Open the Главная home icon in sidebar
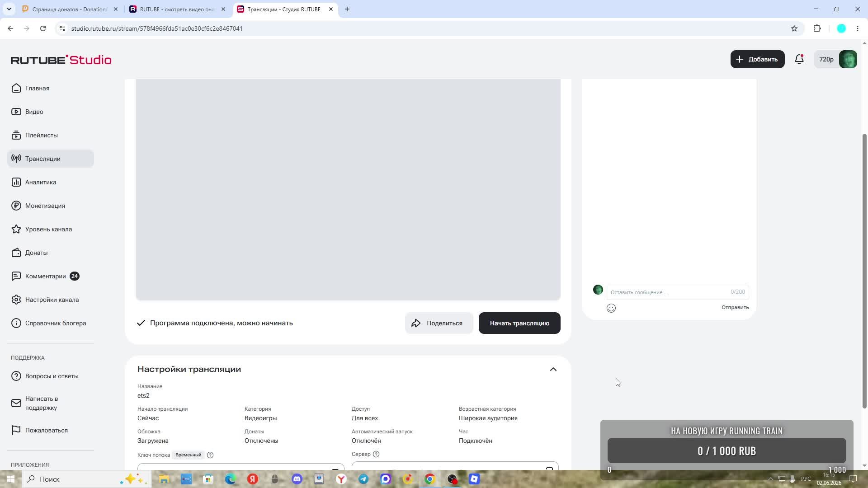This screenshot has height=488, width=868. (x=16, y=88)
